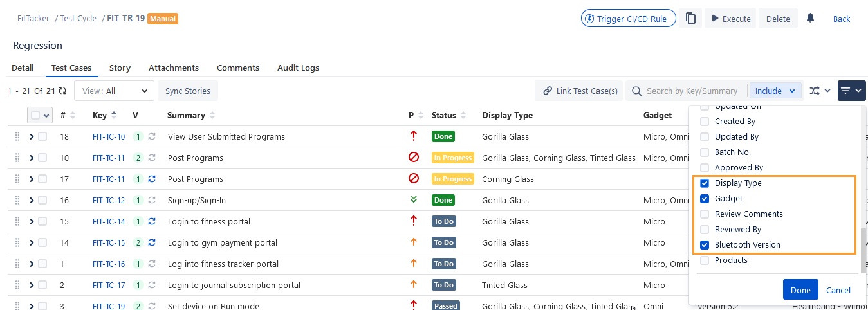This screenshot has width=868, height=310.
Task: Open the Attachments tab
Action: [174, 68]
